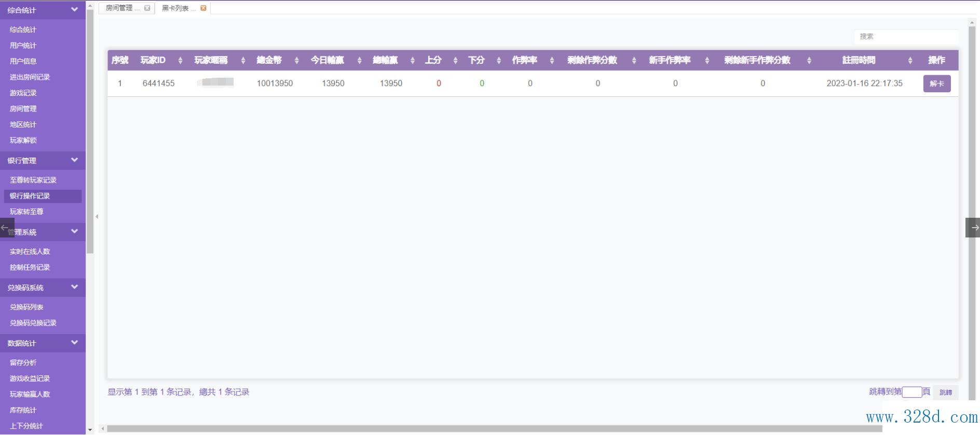Viewport: 980px width, 435px height.
Task: Collapse the 银行管理 sidebar section
Action: pyautogui.click(x=74, y=160)
